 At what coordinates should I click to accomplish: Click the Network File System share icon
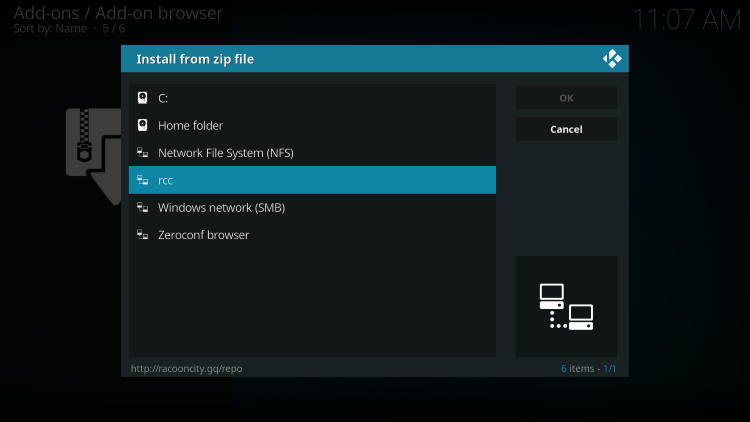[143, 153]
